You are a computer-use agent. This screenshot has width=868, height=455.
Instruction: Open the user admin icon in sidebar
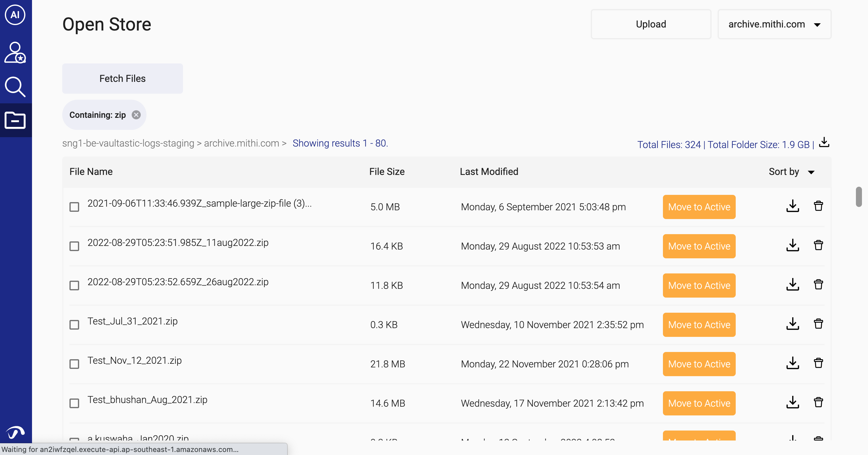[x=15, y=53]
